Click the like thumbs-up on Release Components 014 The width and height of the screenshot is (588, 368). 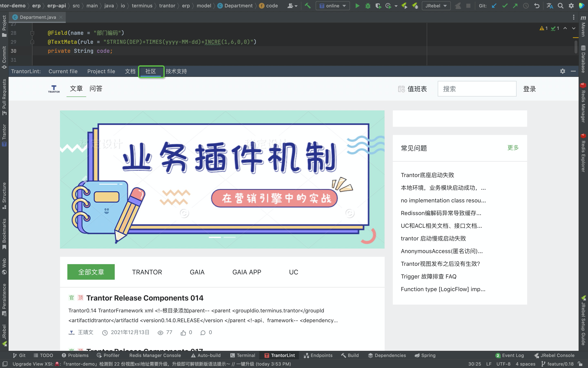tap(183, 333)
